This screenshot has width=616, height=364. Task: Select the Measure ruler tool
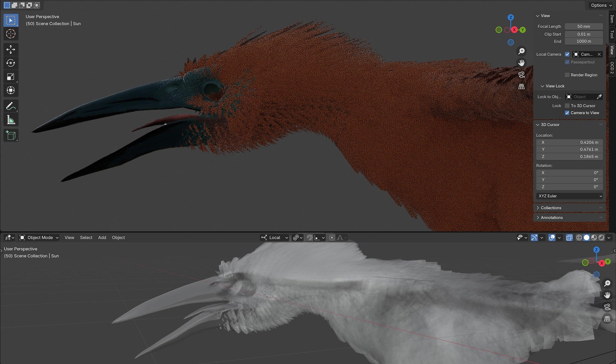pos(11,120)
